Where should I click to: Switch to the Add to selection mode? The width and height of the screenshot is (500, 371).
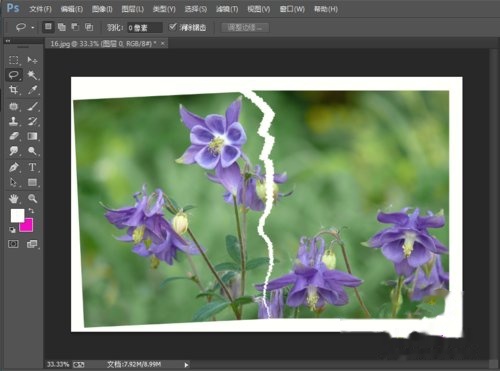62,27
